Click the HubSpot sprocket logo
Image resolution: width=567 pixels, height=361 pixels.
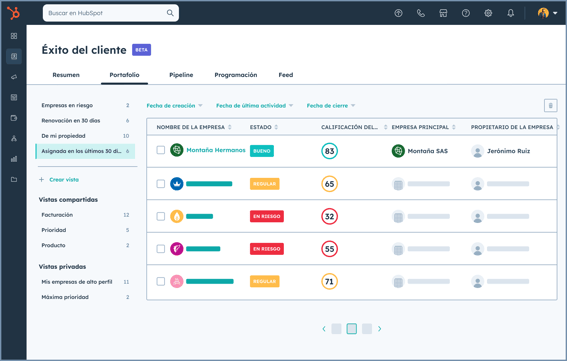tap(14, 13)
